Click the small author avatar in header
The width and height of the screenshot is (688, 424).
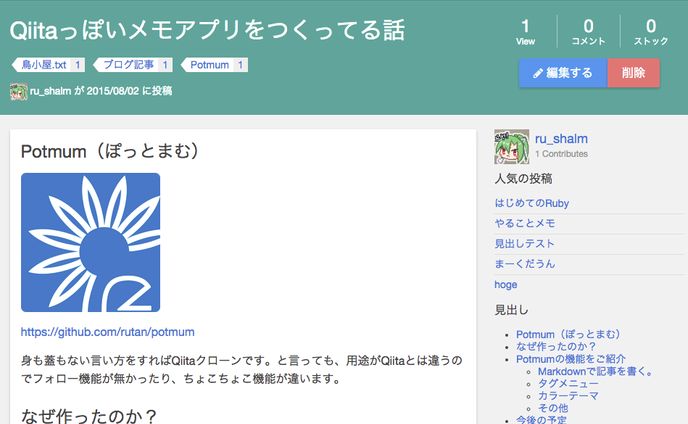[19, 91]
